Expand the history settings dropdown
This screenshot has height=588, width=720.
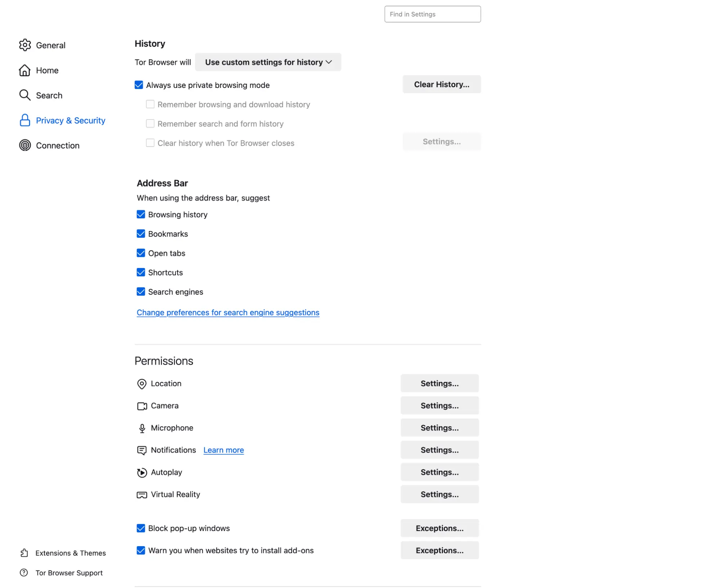coord(268,62)
